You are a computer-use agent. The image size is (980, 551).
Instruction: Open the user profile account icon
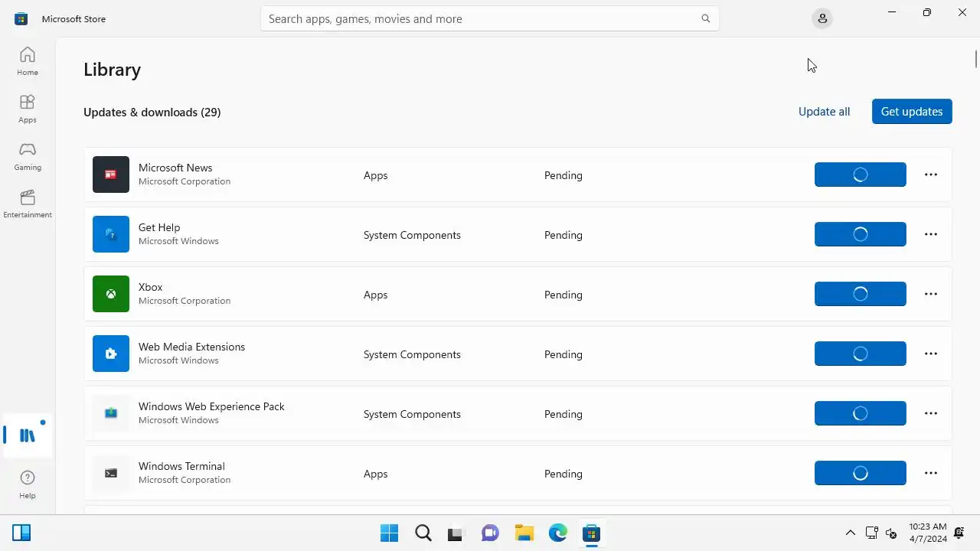[x=822, y=18]
